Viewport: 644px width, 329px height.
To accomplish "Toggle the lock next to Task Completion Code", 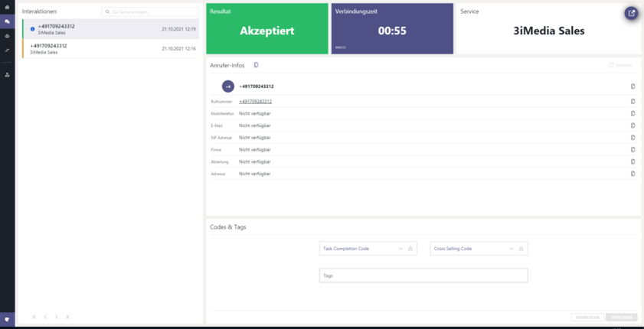I will [x=410, y=249].
